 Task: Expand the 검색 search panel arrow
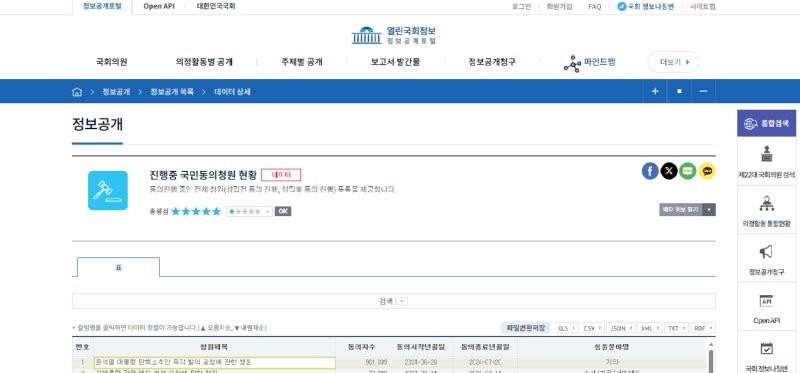click(402, 301)
